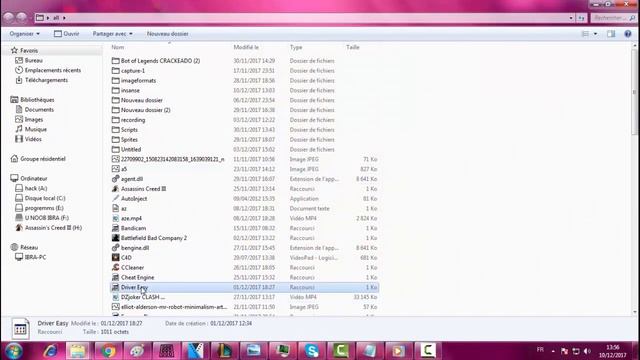This screenshot has width=640, height=360.
Task: Open the view options dropdown arrow
Action: coord(595,34)
